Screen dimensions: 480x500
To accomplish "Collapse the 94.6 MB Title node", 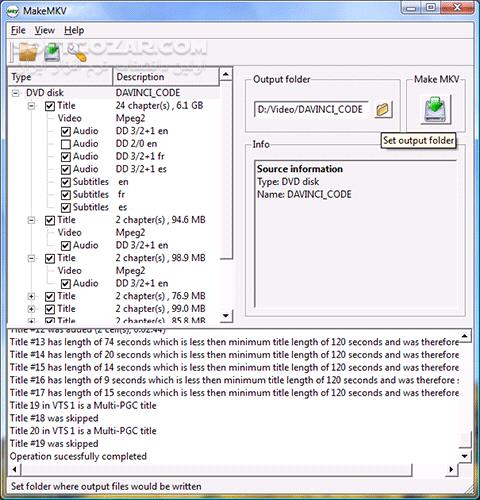I will point(31,220).
